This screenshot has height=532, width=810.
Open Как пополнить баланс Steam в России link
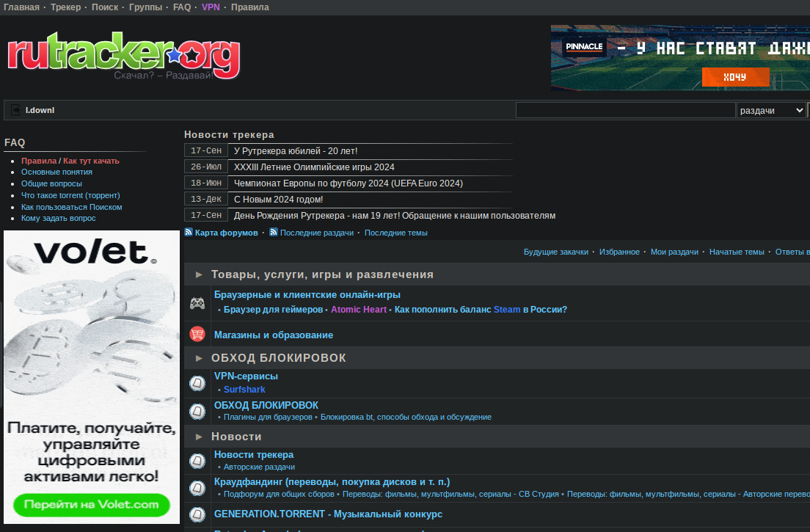click(x=481, y=310)
